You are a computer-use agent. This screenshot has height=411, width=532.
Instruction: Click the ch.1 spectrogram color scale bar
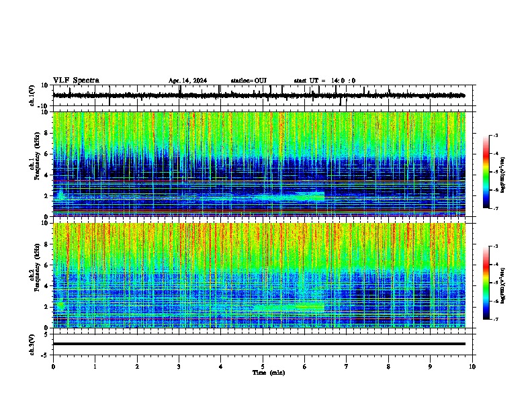click(x=486, y=172)
